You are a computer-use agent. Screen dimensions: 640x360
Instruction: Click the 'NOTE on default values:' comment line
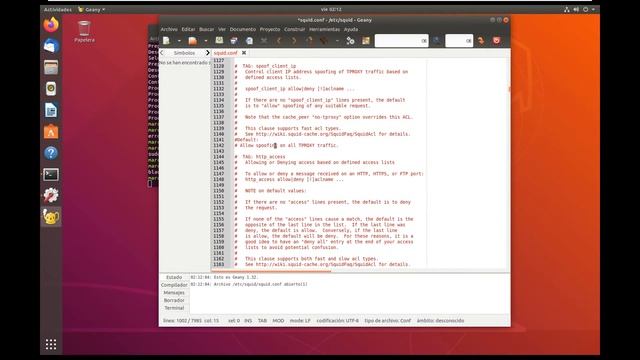point(270,191)
